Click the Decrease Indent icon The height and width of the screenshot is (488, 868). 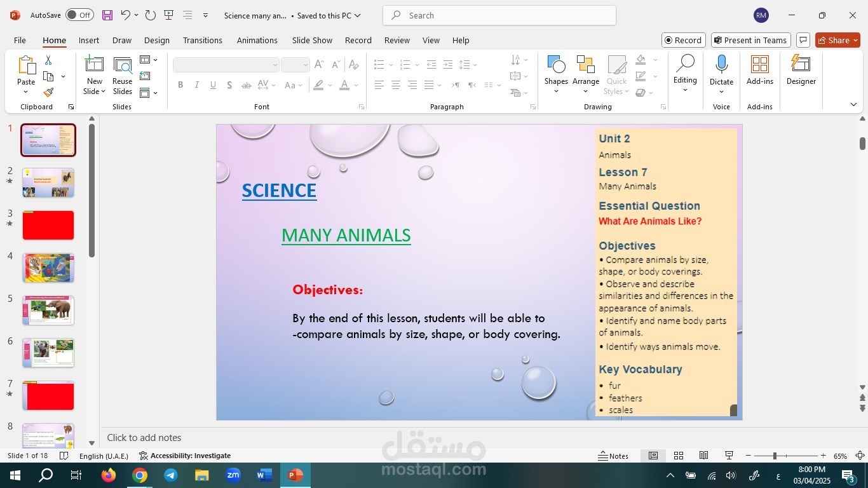(x=431, y=65)
